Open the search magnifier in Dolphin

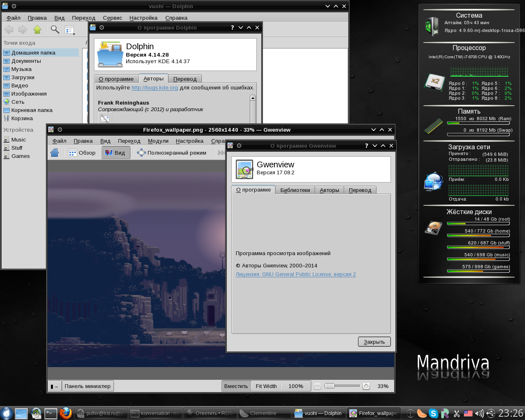click(55, 30)
